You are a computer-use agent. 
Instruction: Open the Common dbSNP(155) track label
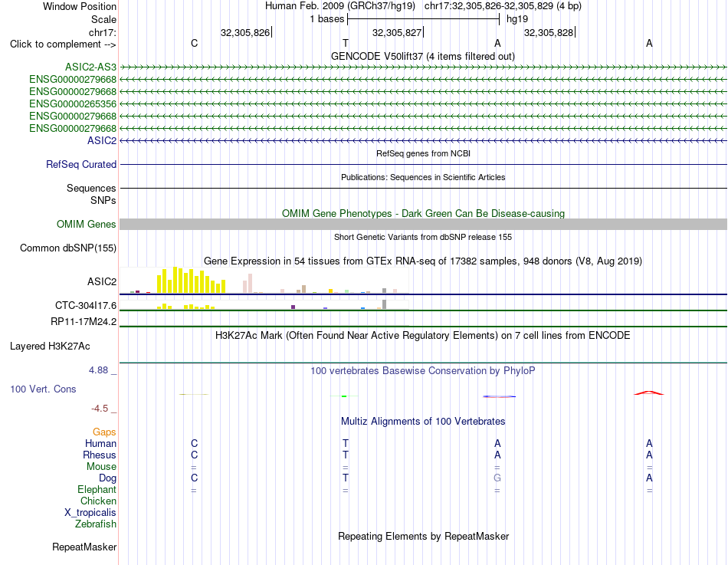68,248
